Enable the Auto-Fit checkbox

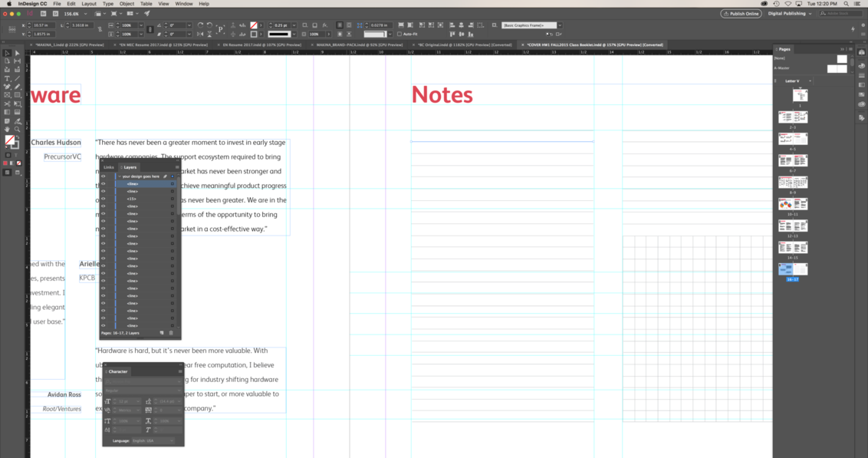coord(399,35)
